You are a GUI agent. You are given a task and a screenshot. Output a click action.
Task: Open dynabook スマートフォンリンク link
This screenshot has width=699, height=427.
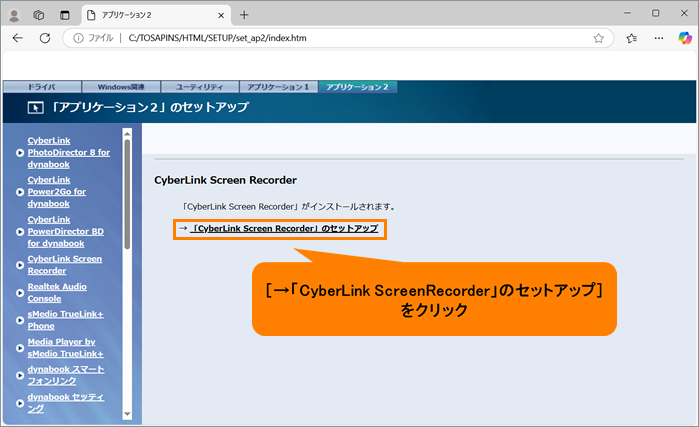click(x=66, y=375)
